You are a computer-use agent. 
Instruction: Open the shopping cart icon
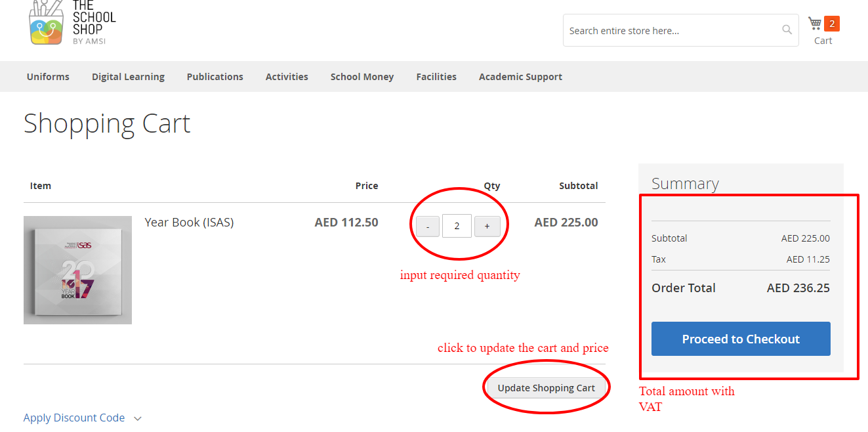(816, 23)
